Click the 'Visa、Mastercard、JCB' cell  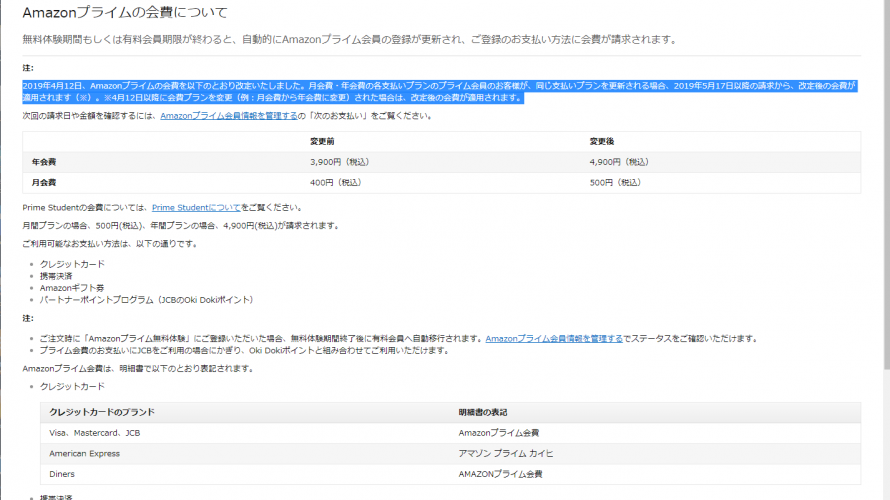(94, 433)
